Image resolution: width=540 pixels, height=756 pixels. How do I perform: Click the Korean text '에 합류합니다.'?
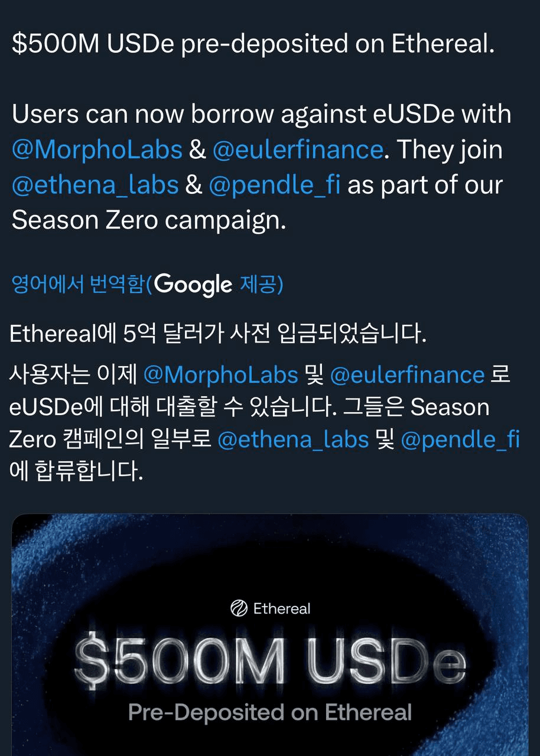tap(77, 471)
